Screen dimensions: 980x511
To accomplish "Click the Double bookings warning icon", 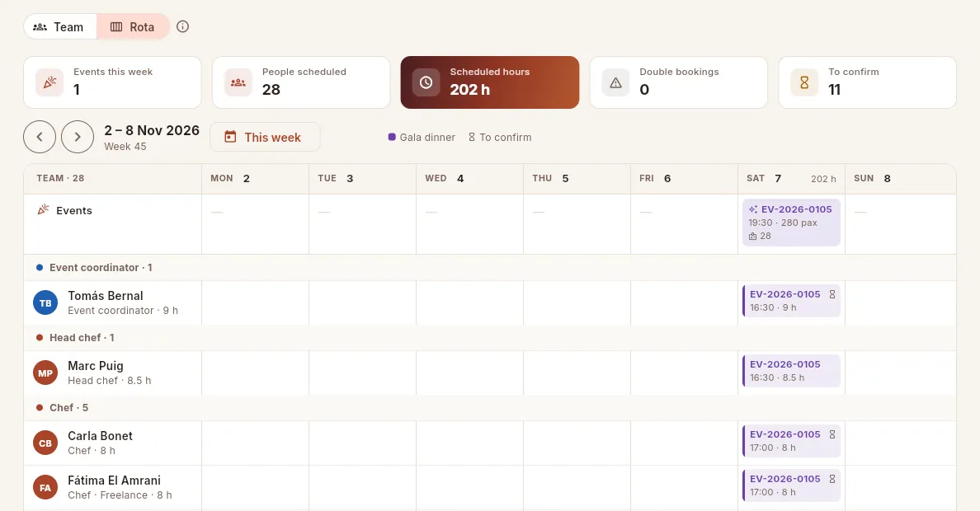I will [x=615, y=82].
